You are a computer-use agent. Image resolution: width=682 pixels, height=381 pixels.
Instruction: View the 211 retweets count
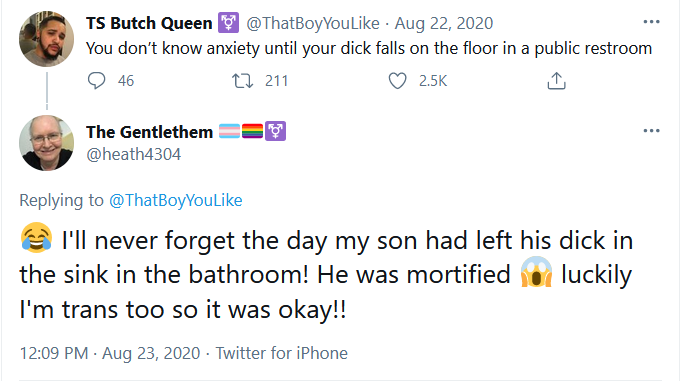click(277, 81)
